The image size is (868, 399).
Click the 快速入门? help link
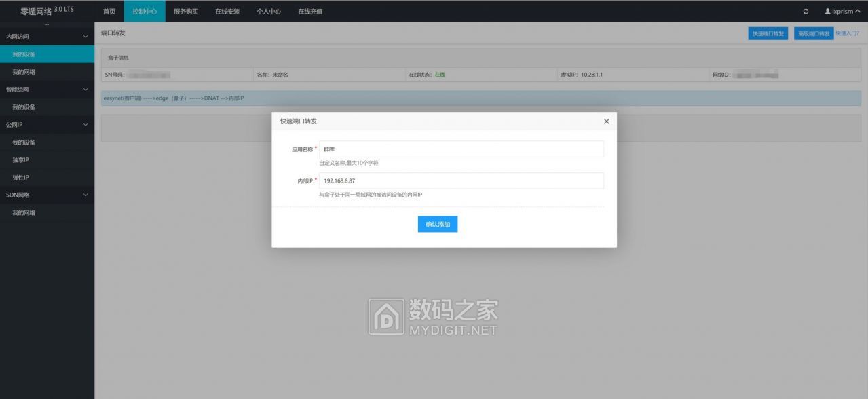[x=848, y=33]
